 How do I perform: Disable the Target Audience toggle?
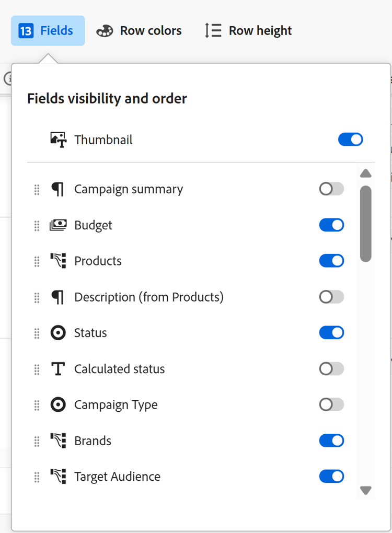click(x=331, y=476)
